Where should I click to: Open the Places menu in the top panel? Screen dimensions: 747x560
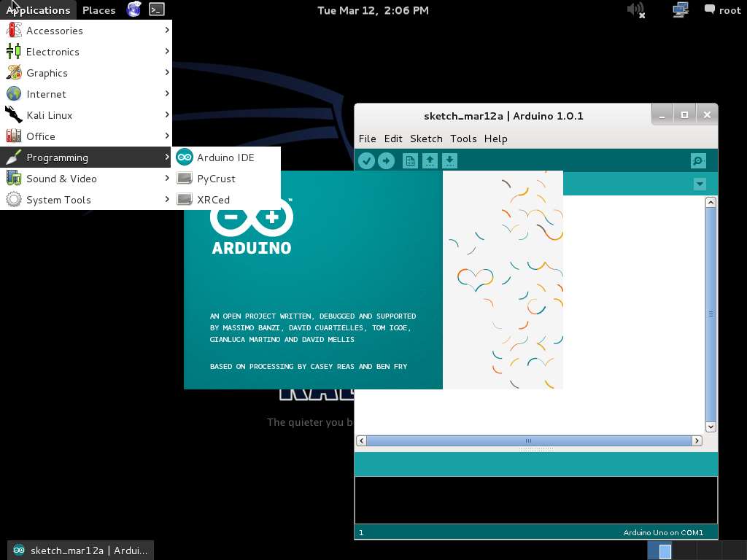coord(98,9)
